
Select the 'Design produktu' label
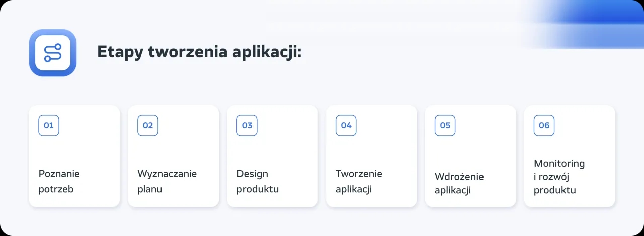258,181
